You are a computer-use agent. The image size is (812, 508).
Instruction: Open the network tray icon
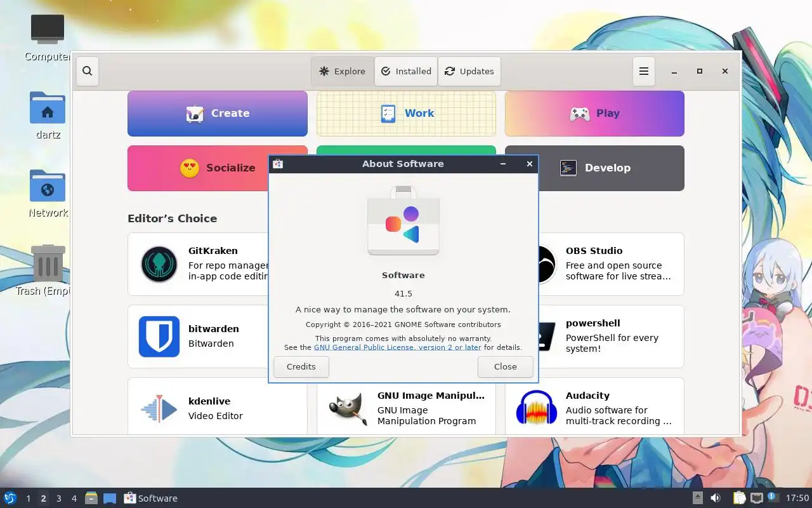click(x=756, y=498)
